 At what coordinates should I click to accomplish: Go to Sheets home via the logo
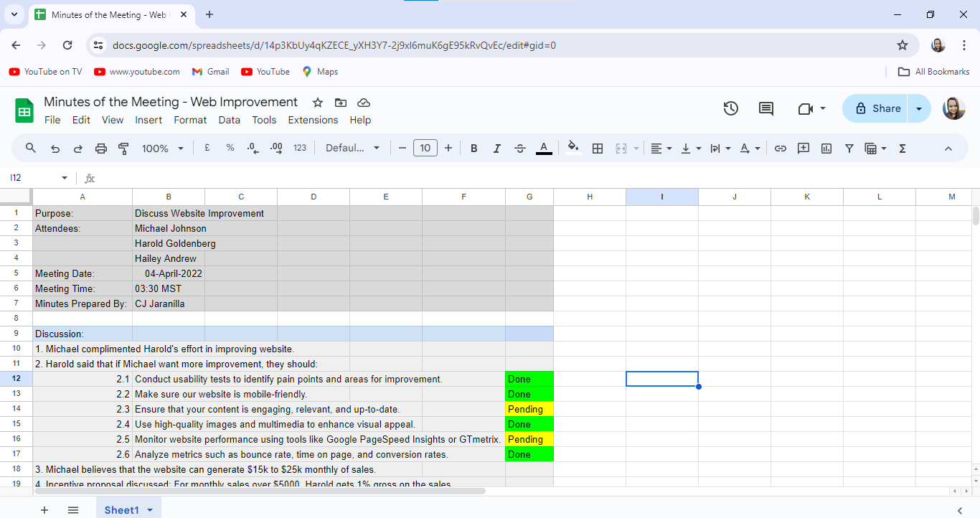(x=24, y=110)
